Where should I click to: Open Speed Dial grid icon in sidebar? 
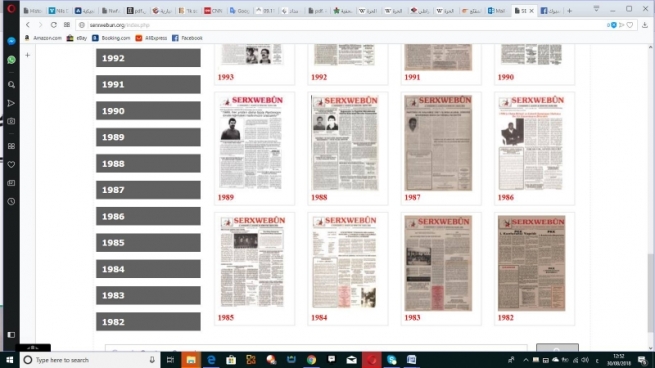coord(11,146)
